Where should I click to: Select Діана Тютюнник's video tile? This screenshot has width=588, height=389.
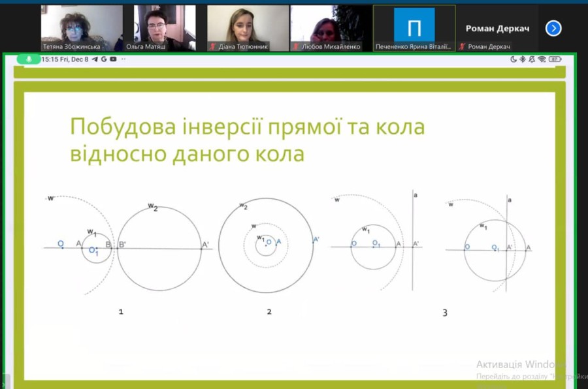(248, 28)
